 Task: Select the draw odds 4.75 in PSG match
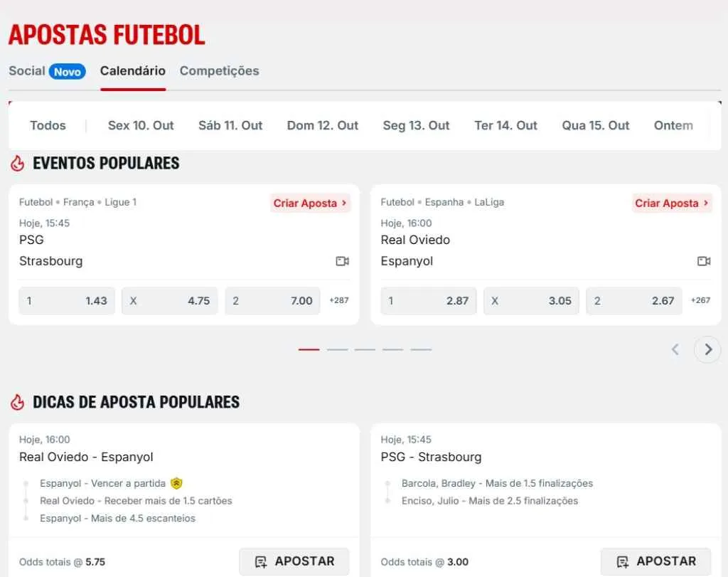169,301
